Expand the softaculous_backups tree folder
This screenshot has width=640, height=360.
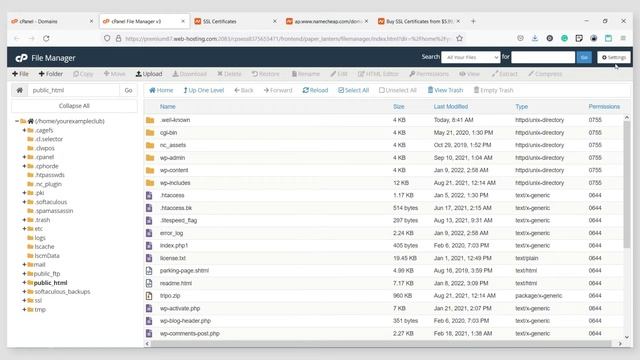point(24,292)
